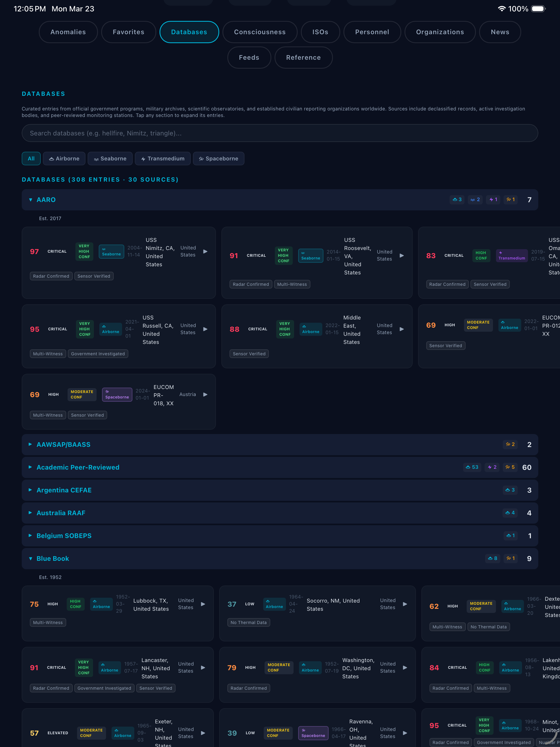560x747 pixels.
Task: Switch to the Personnel tab
Action: click(x=372, y=32)
